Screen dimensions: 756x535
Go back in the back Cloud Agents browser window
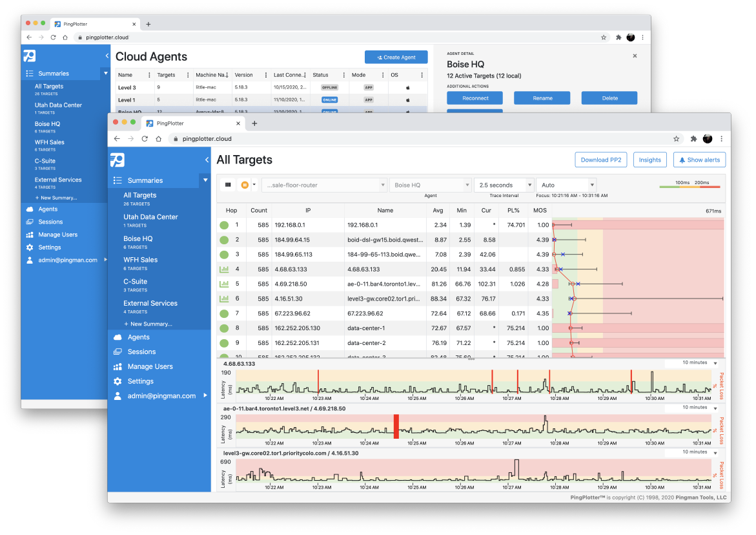pyautogui.click(x=30, y=37)
